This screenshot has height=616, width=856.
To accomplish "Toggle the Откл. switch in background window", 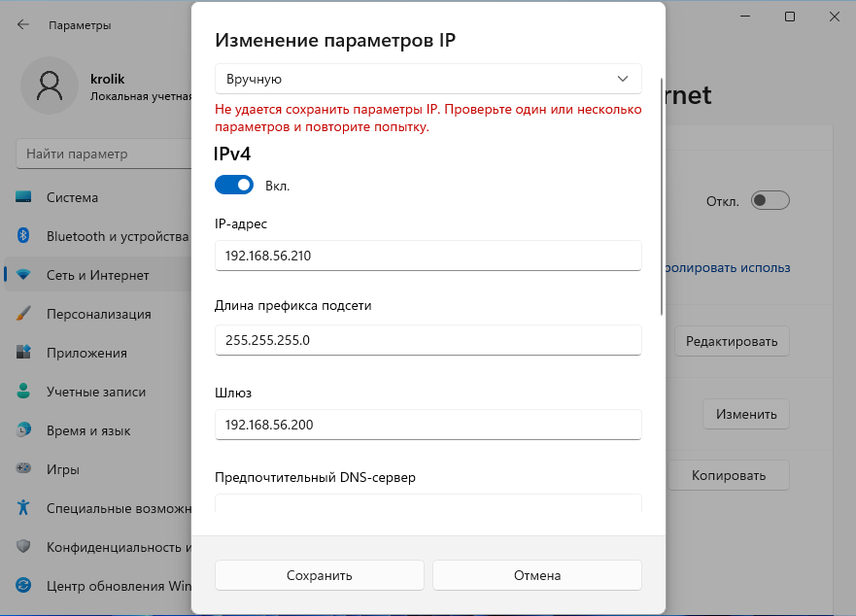I will [x=770, y=200].
